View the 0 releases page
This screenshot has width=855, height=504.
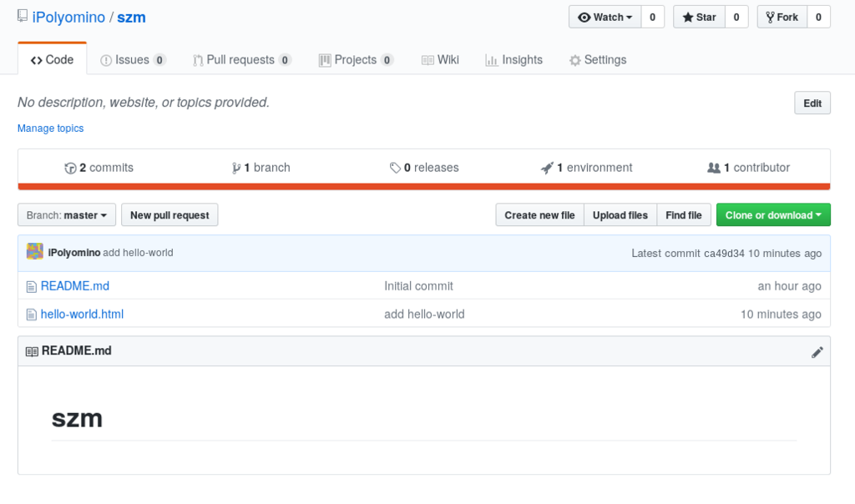pyautogui.click(x=424, y=167)
